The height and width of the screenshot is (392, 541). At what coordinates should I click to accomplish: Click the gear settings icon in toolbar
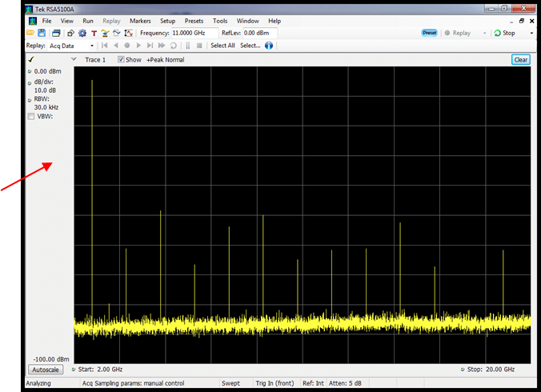tap(82, 34)
